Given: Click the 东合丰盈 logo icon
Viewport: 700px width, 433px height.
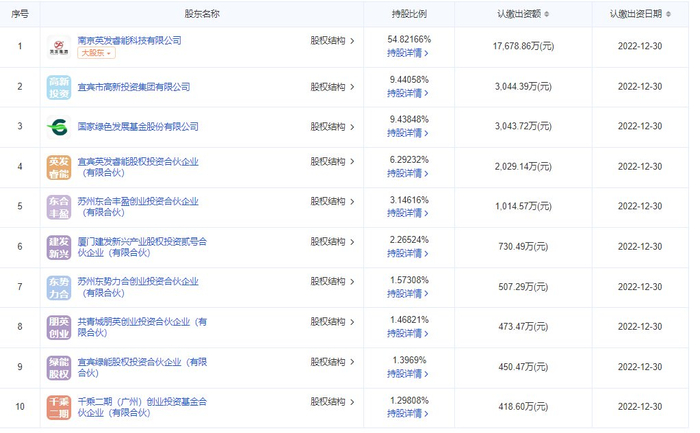Looking at the screenshot, I should tap(58, 207).
